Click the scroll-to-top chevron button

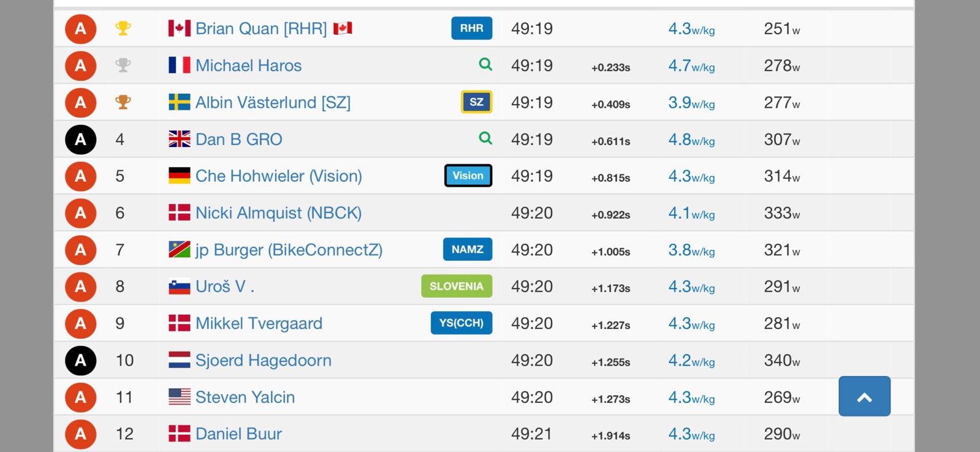pyautogui.click(x=864, y=396)
